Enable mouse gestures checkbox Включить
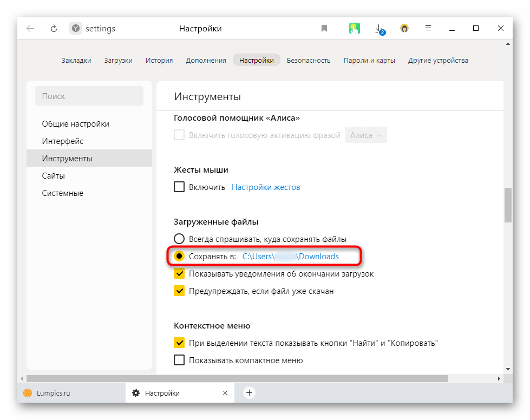 pos(179,187)
